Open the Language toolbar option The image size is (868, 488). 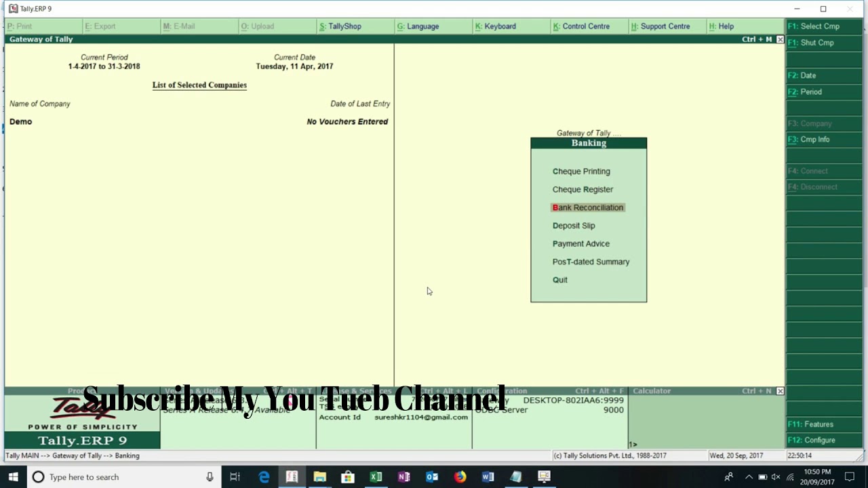tap(418, 26)
